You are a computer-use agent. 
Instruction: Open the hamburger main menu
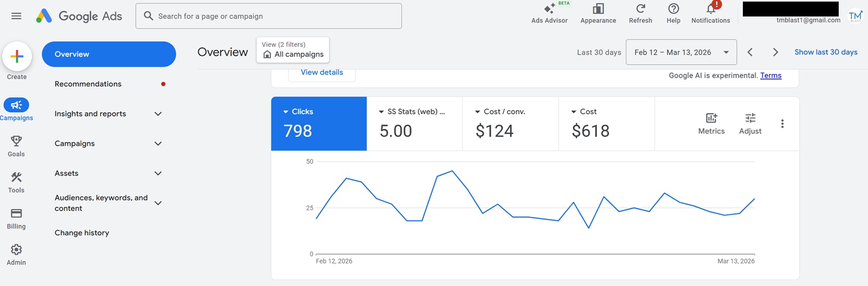pos(17,16)
